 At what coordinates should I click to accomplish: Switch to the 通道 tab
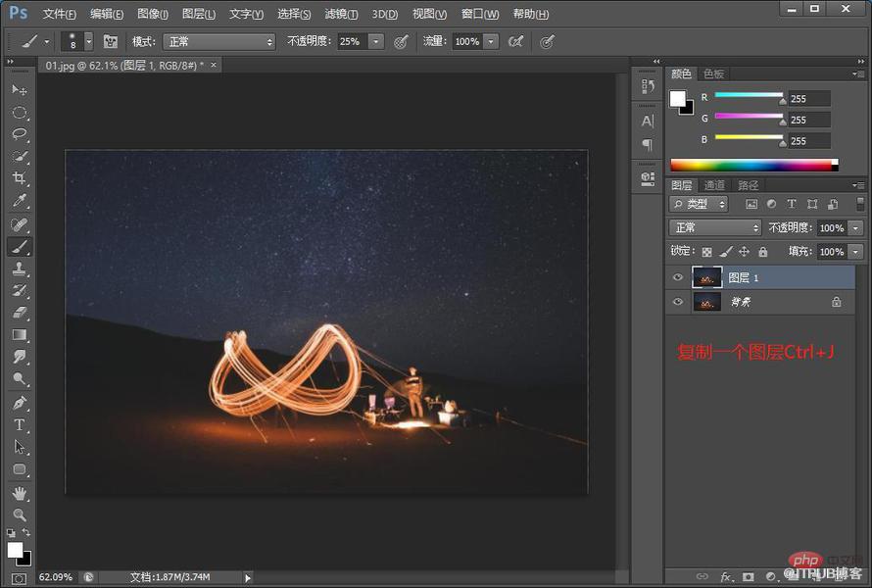[714, 185]
